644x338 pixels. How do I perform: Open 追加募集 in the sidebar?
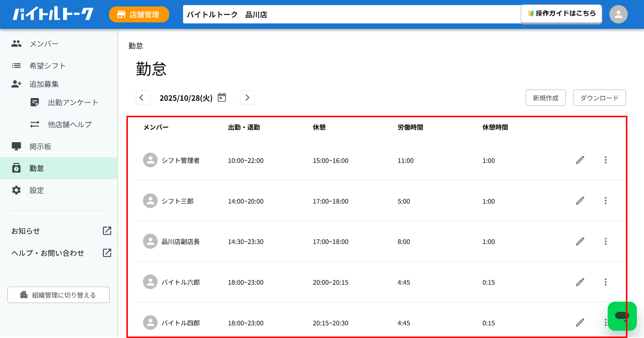(59, 84)
